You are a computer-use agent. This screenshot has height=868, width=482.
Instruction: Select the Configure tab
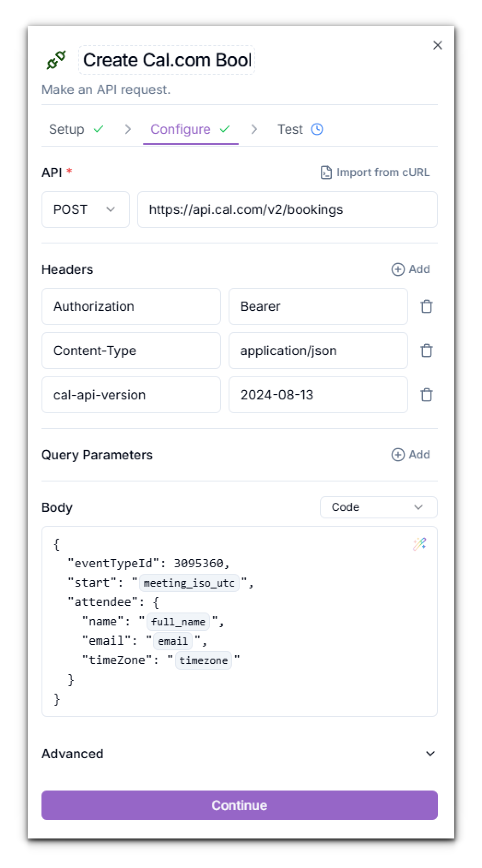[x=190, y=129]
